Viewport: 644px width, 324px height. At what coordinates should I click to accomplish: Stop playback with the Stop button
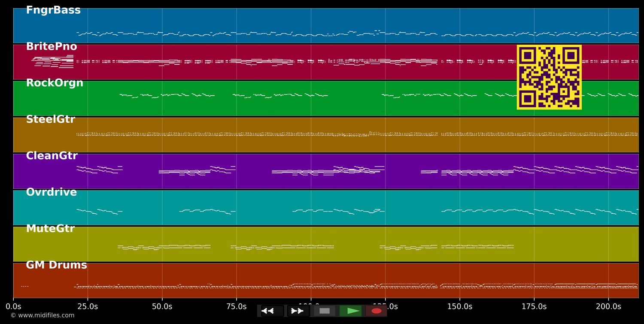click(325, 311)
